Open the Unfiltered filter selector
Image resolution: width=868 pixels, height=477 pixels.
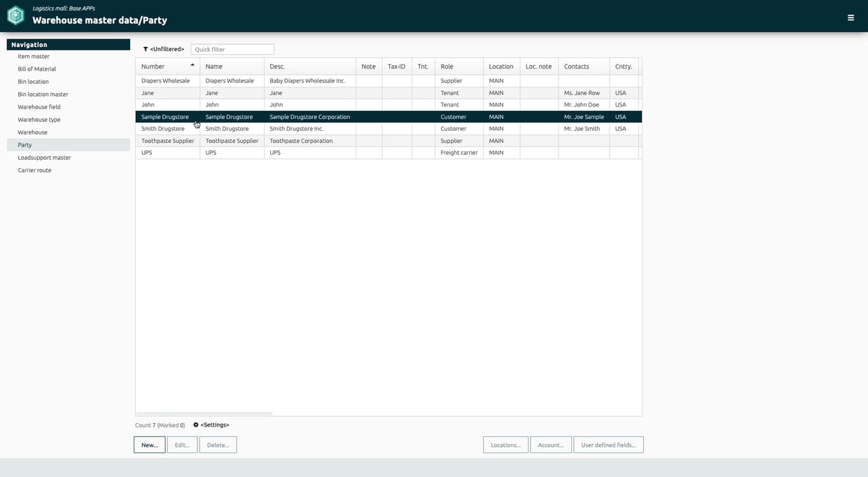point(164,49)
